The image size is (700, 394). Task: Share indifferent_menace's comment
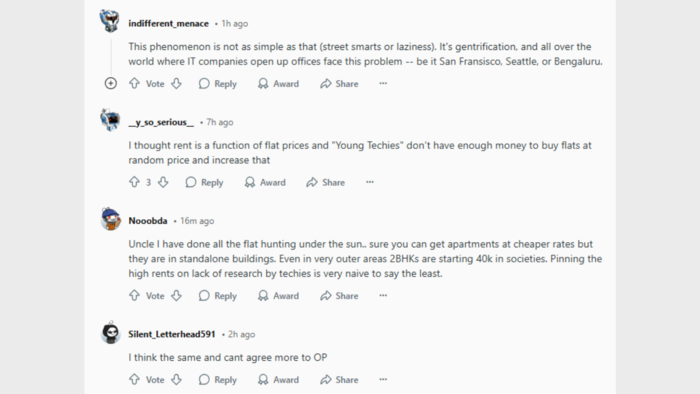point(339,83)
